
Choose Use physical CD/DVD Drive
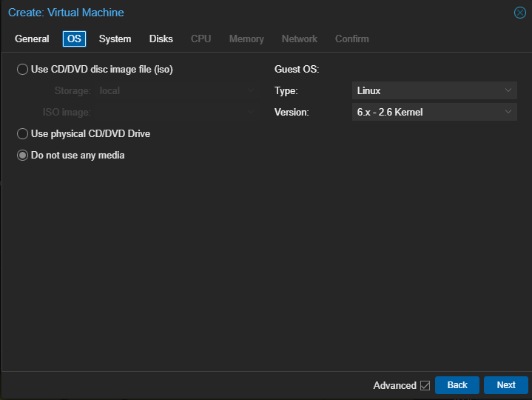[23, 134]
